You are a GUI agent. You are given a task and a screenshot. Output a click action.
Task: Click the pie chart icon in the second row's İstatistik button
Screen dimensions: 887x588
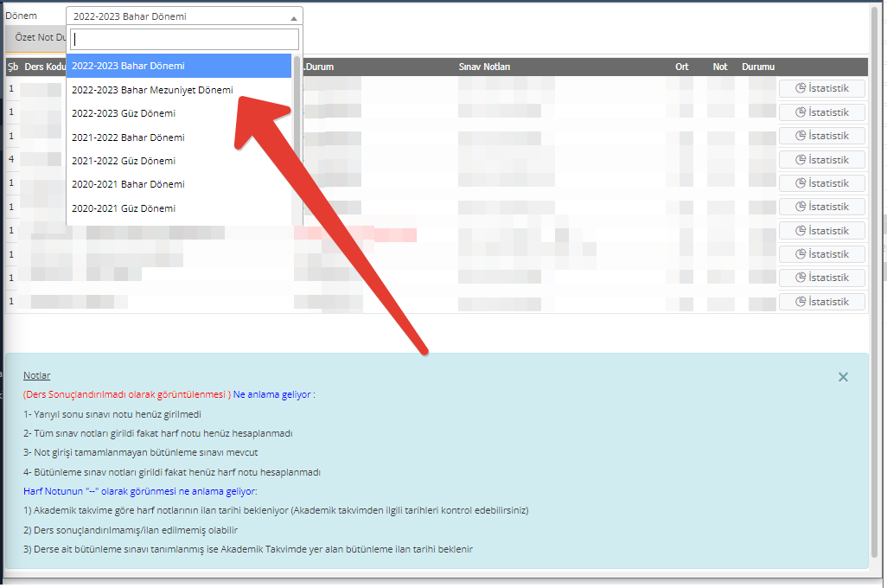click(801, 112)
